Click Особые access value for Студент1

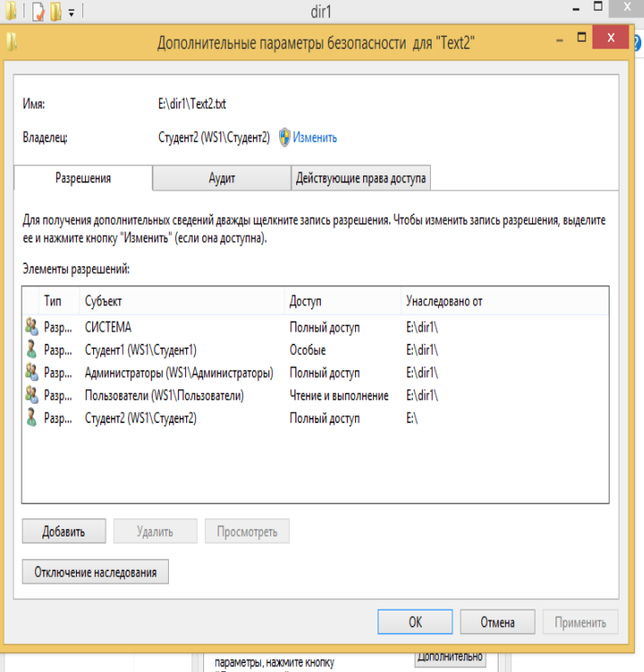click(x=308, y=350)
